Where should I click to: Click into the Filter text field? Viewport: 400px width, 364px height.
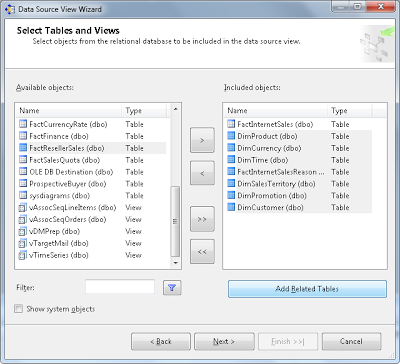click(x=120, y=287)
